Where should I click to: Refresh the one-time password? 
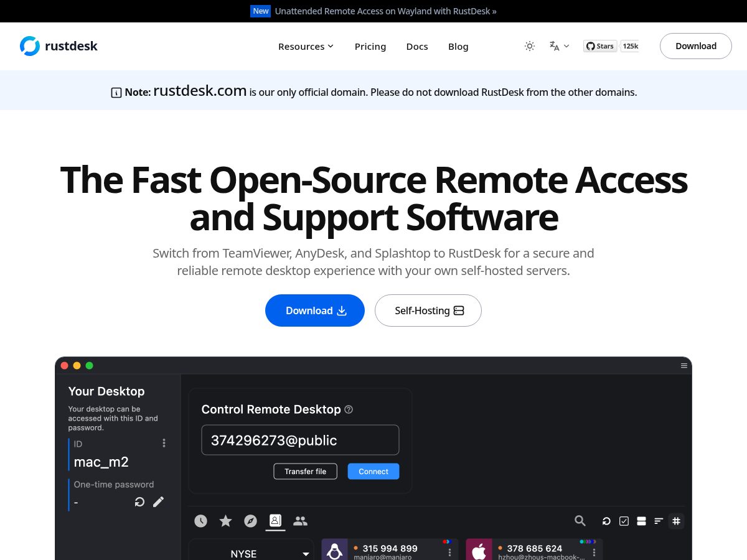pyautogui.click(x=139, y=502)
